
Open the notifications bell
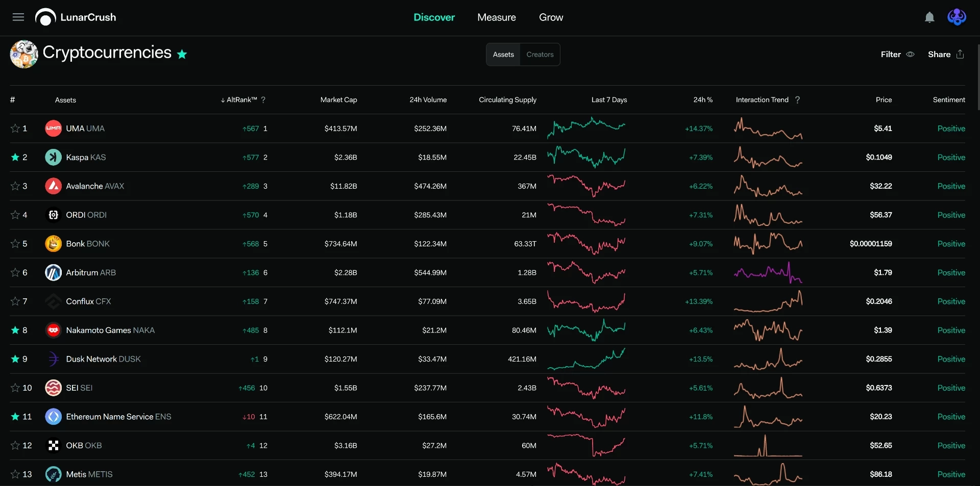[929, 17]
